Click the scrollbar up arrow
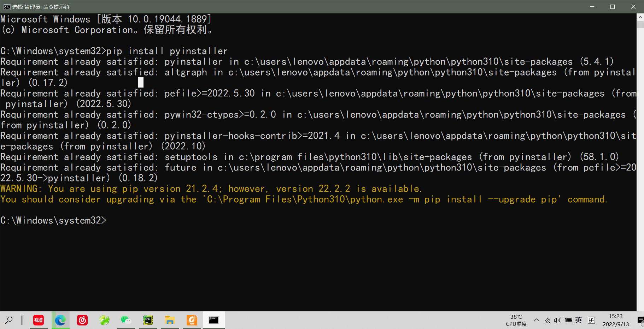The height and width of the screenshot is (329, 644). 640,17
